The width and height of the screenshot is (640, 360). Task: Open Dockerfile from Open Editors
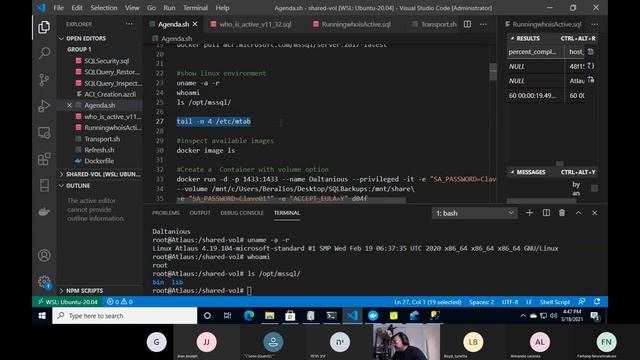(x=99, y=161)
